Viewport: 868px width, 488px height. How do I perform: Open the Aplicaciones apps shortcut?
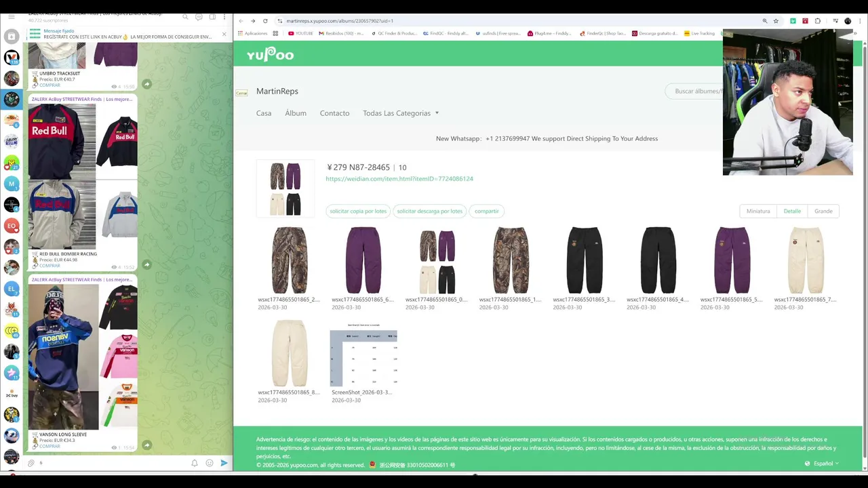click(x=252, y=33)
